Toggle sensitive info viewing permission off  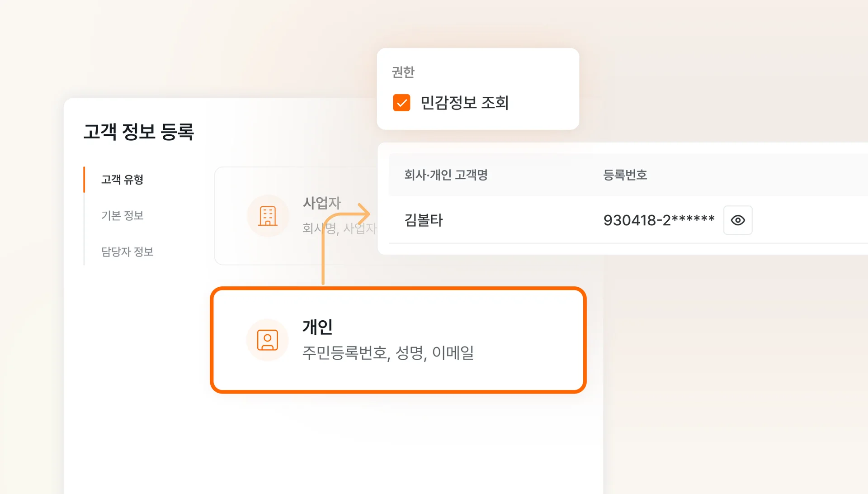pos(401,104)
